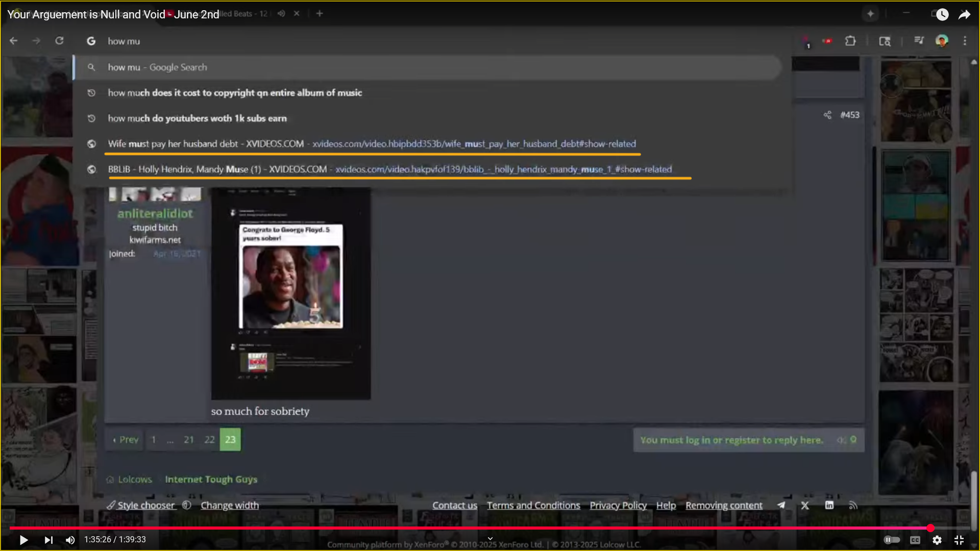Click the forum post share icon
Image resolution: width=980 pixels, height=551 pixels.
827,115
